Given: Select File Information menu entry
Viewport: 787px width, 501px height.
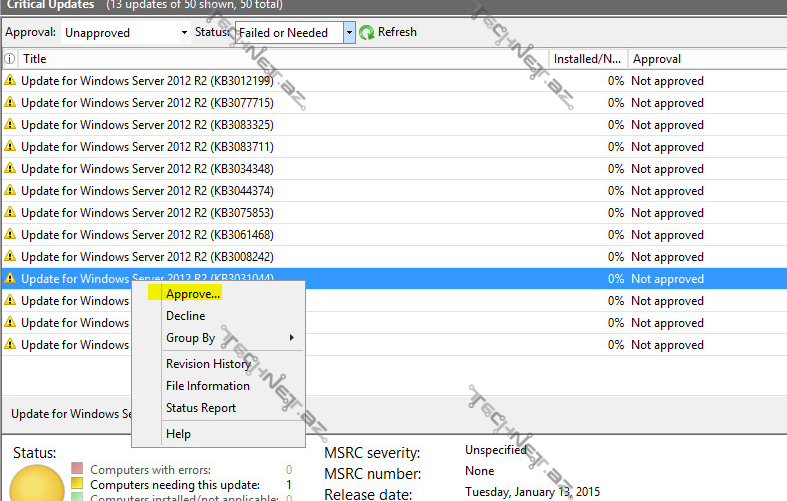Looking at the screenshot, I should tap(208, 386).
